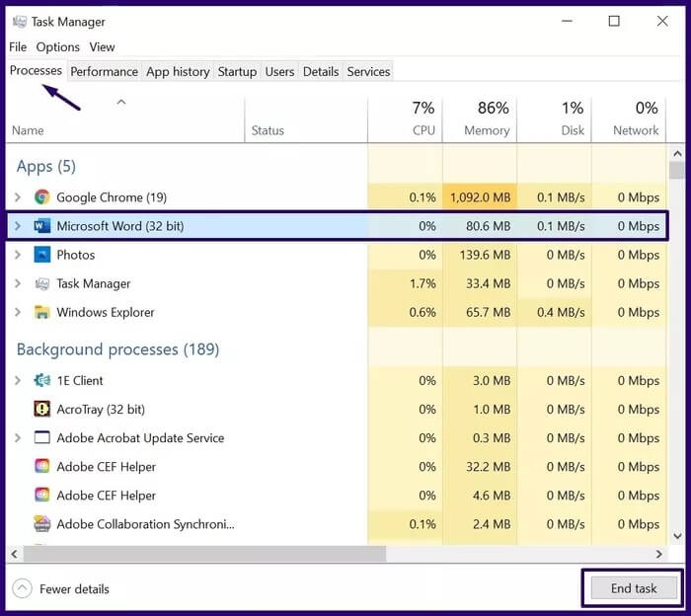Sort by the Network column header
Viewport: 691px width, 616px height.
click(629, 119)
